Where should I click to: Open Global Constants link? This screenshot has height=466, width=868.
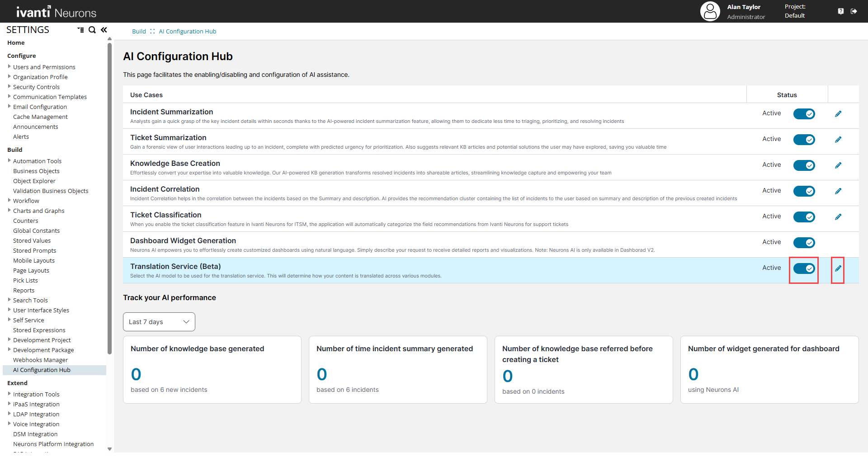[36, 231]
